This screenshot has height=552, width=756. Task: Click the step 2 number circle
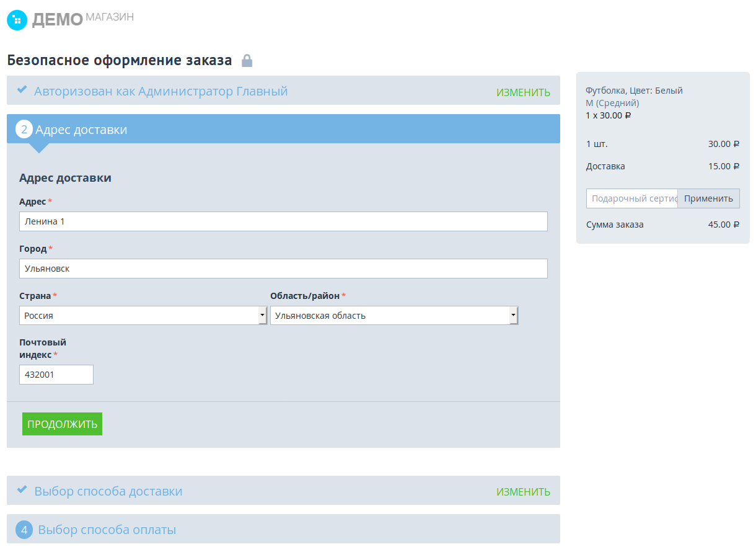point(24,130)
